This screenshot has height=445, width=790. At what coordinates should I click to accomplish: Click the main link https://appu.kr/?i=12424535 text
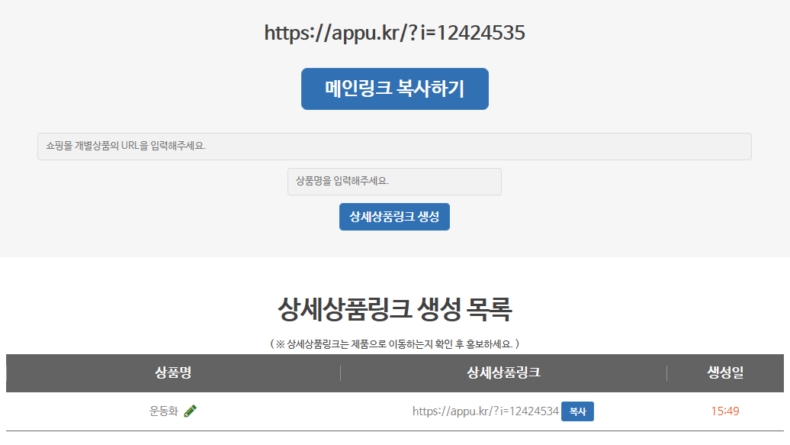pyautogui.click(x=394, y=32)
